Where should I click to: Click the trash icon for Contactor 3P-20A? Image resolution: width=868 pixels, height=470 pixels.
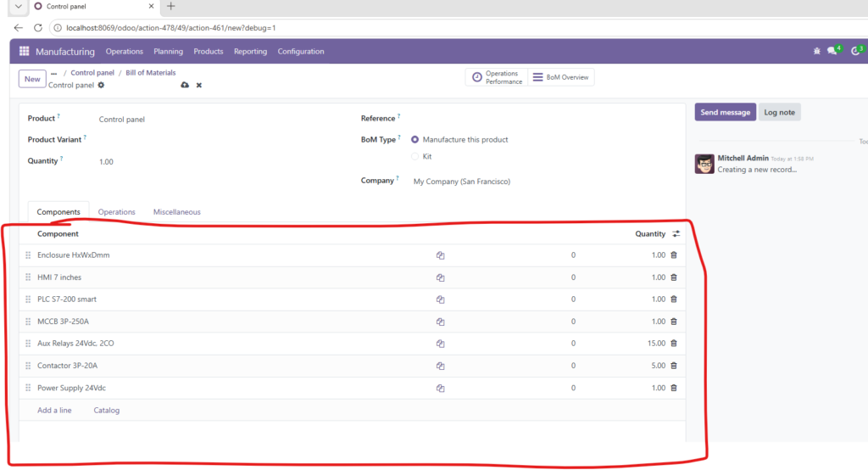pyautogui.click(x=674, y=366)
